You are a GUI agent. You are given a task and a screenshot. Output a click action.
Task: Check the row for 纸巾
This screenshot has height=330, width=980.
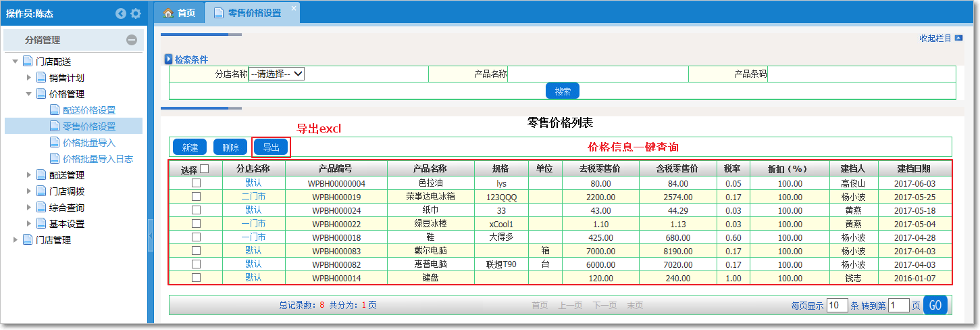pos(196,210)
